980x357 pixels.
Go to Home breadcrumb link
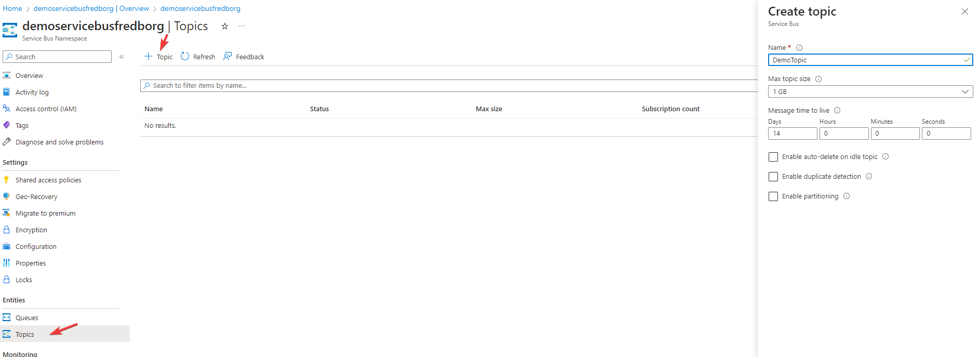12,9
